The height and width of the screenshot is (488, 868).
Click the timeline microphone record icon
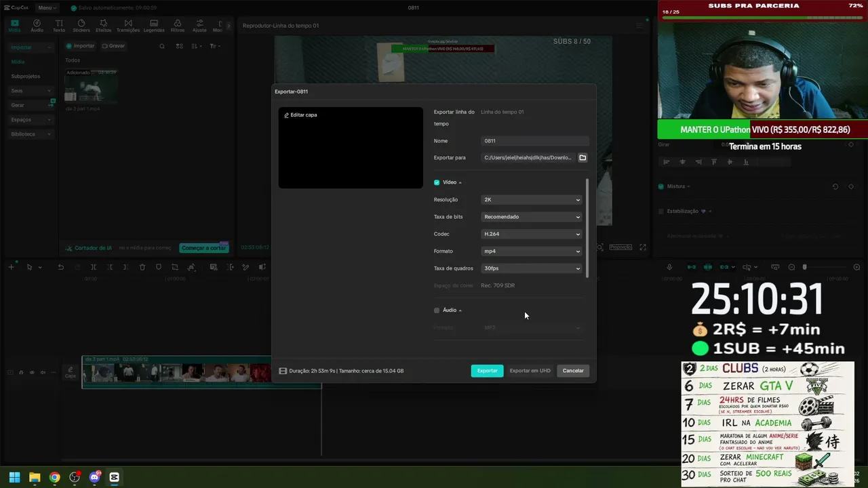click(x=670, y=267)
